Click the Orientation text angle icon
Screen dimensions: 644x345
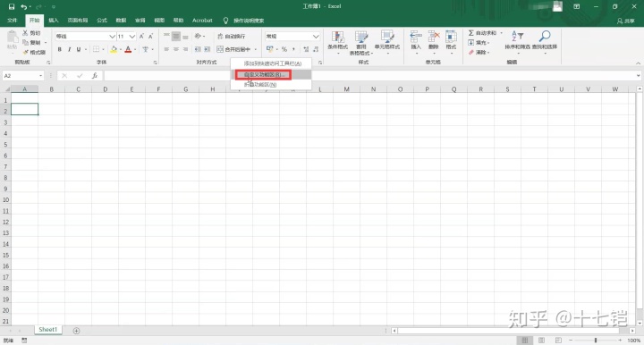(199, 36)
